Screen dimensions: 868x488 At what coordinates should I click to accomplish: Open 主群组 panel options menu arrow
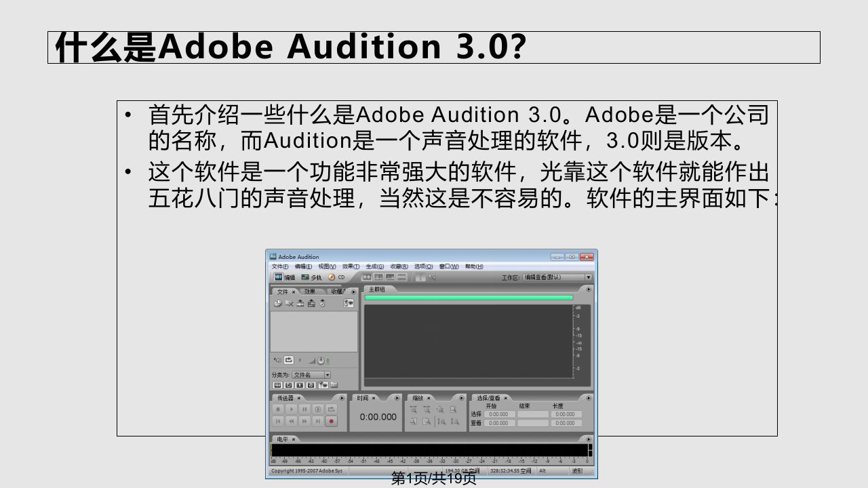(589, 289)
